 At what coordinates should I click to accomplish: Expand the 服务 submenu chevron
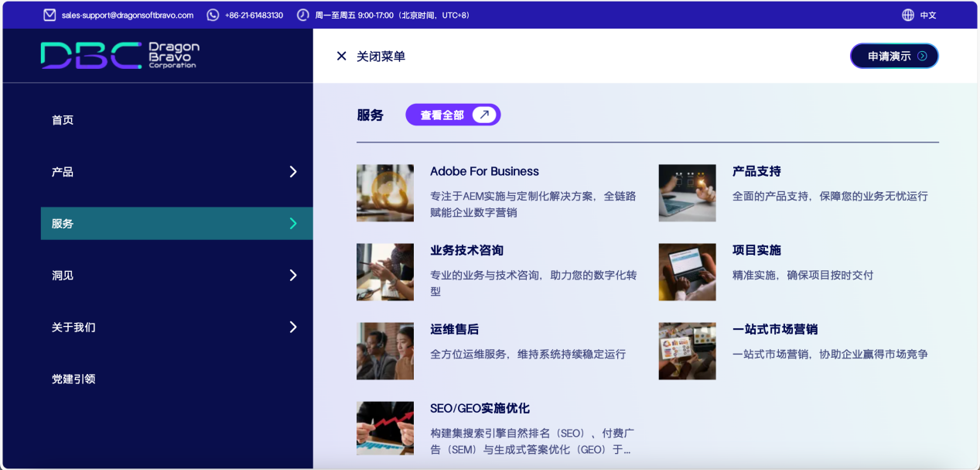(292, 223)
